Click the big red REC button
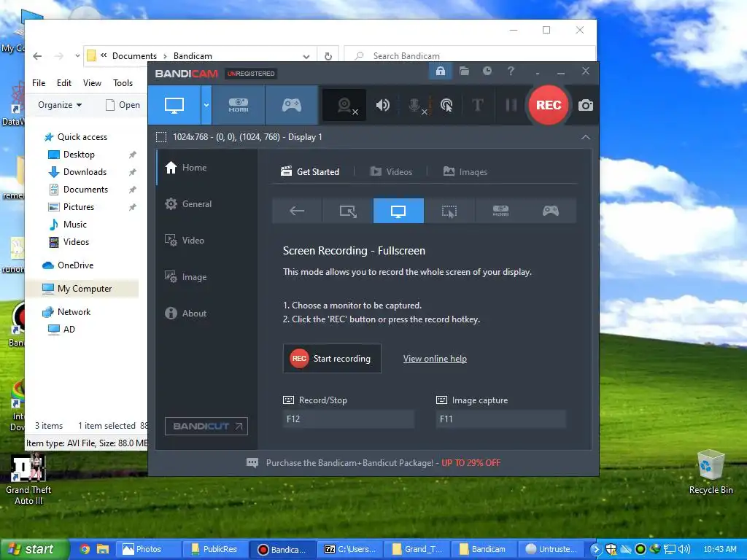The image size is (747, 560). point(549,105)
